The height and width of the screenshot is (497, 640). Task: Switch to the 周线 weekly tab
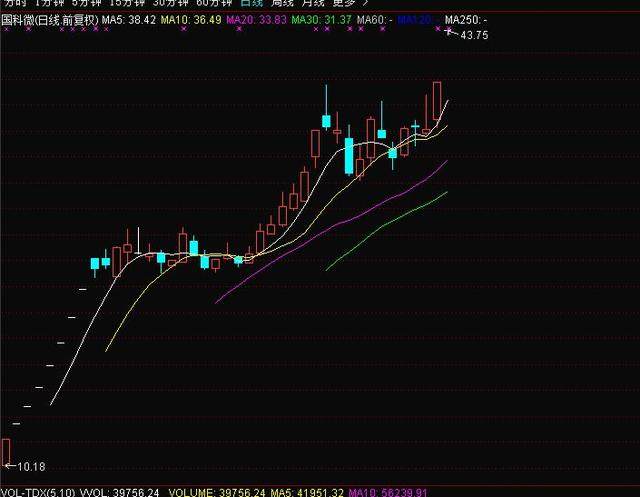click(282, 3)
